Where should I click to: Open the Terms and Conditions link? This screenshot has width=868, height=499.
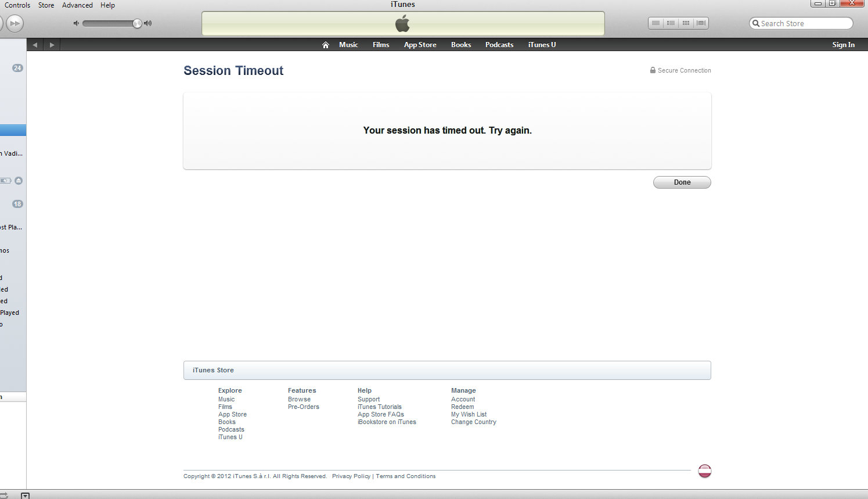click(x=405, y=476)
